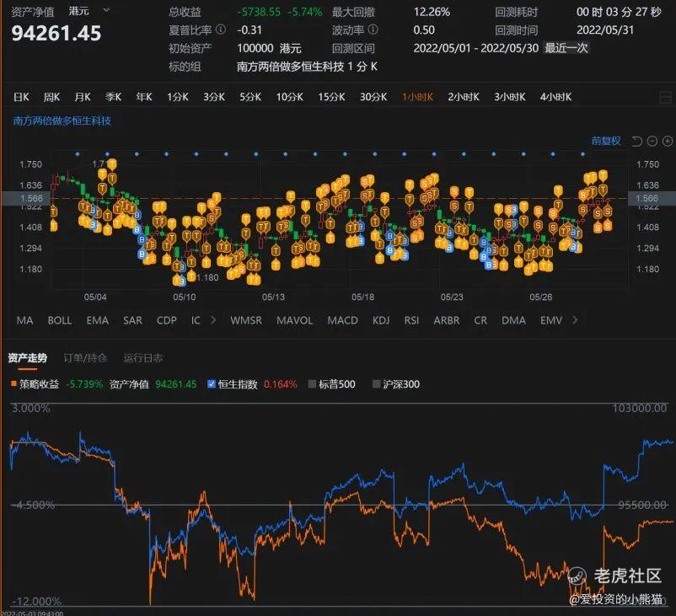This screenshot has width=676, height=616.
Task: Select the 最近一次 backtest button
Action: [566, 47]
